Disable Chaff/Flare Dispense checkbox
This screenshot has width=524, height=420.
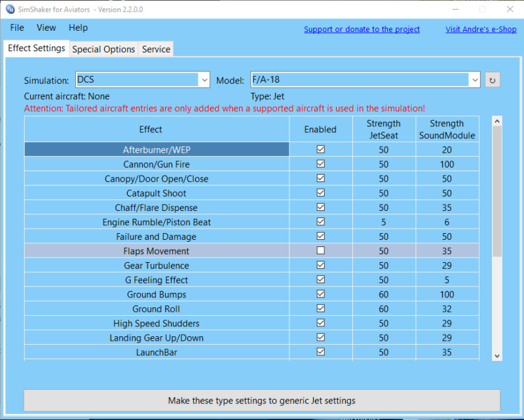320,207
